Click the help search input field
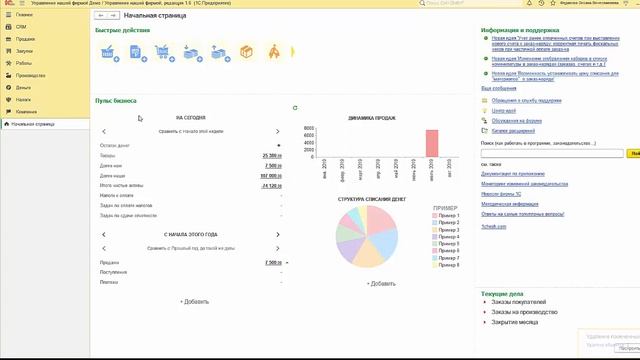 pos(552,153)
